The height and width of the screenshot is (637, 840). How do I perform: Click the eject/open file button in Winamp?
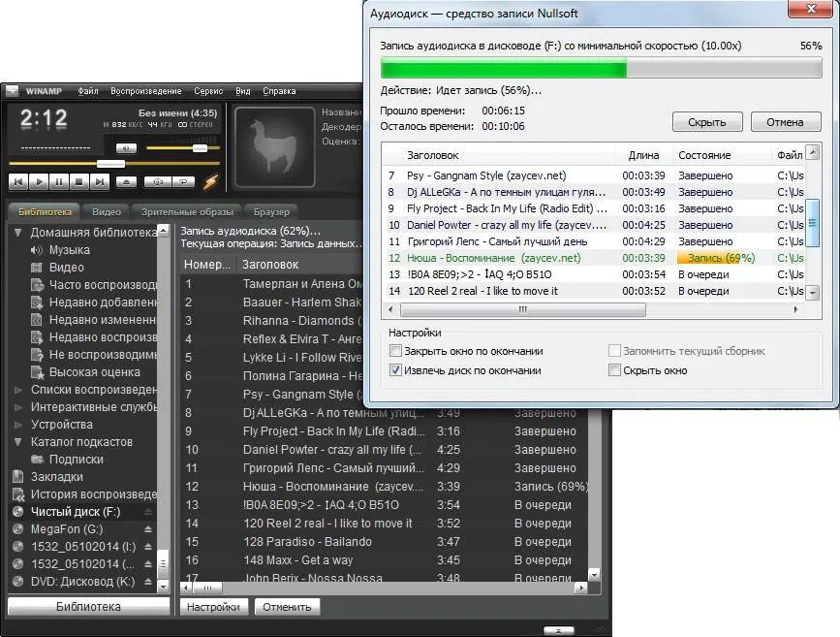coord(126,182)
